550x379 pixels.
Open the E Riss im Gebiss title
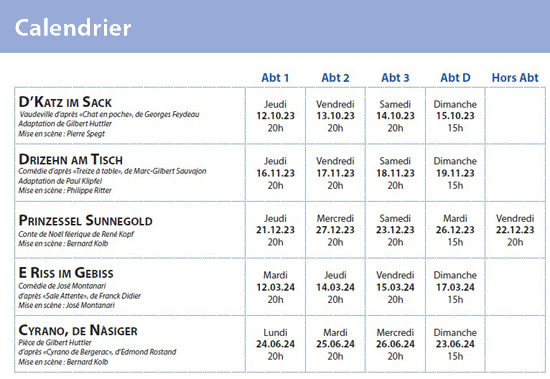(66, 273)
